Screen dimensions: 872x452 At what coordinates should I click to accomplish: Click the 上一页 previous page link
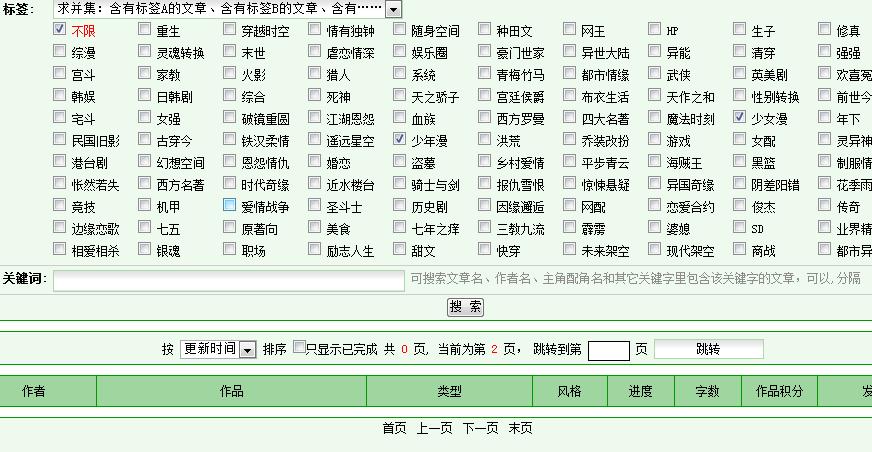tap(434, 428)
